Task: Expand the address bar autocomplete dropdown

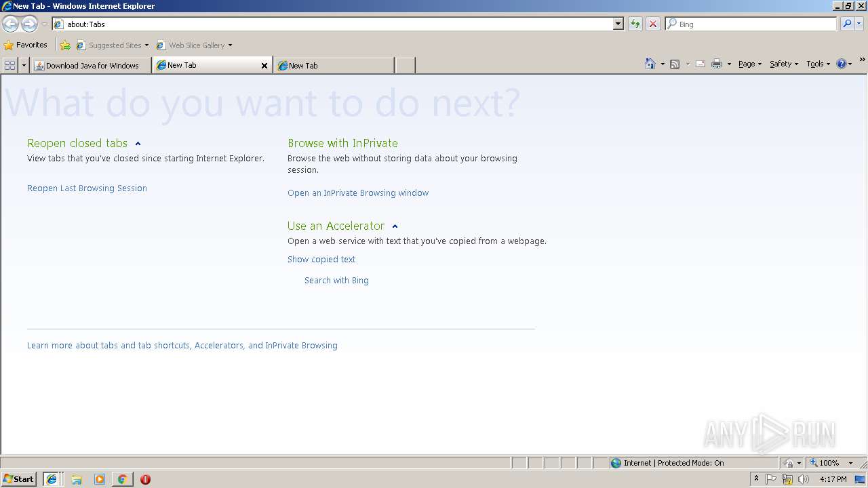Action: (x=618, y=24)
